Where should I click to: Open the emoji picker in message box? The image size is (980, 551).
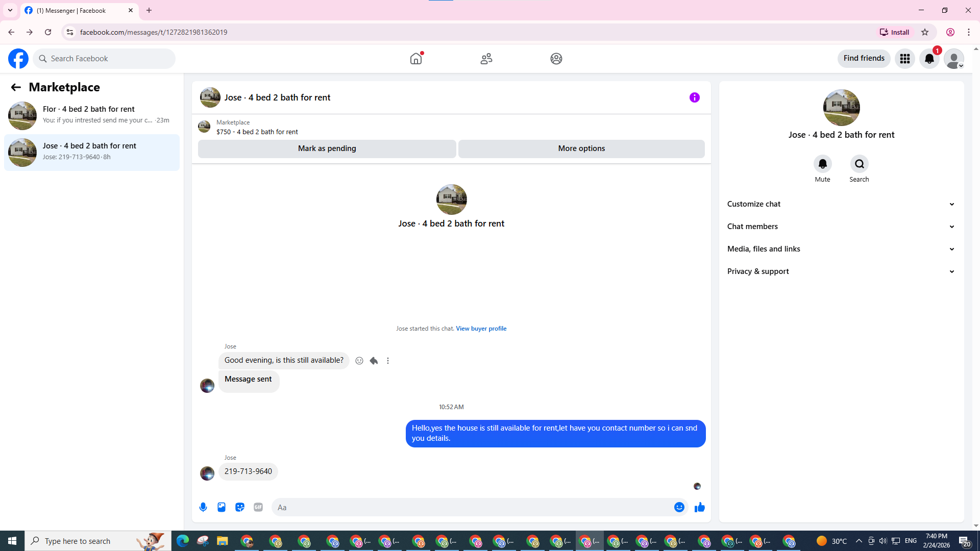[x=679, y=507]
